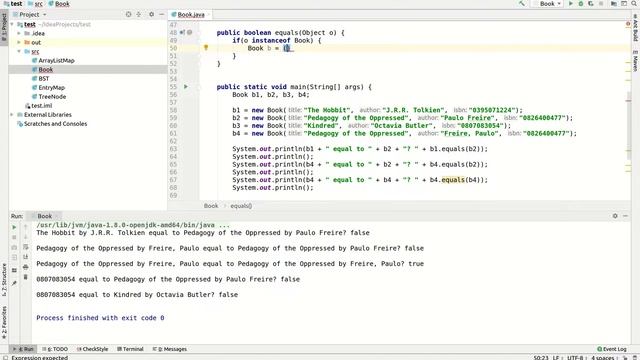
Task: Open the Event Log
Action: tap(611, 349)
